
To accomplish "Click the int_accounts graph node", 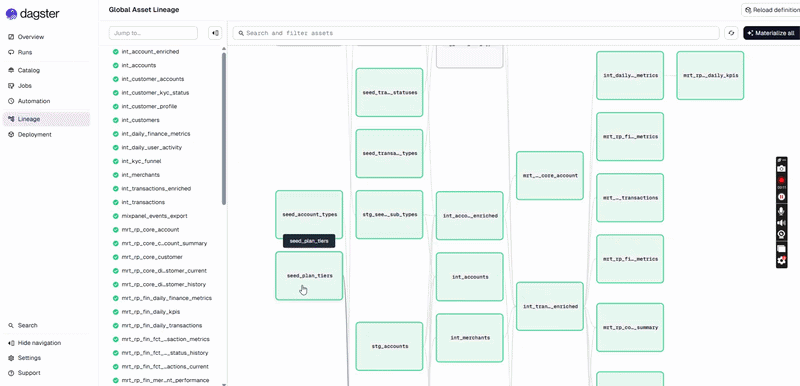I will coord(469,277).
